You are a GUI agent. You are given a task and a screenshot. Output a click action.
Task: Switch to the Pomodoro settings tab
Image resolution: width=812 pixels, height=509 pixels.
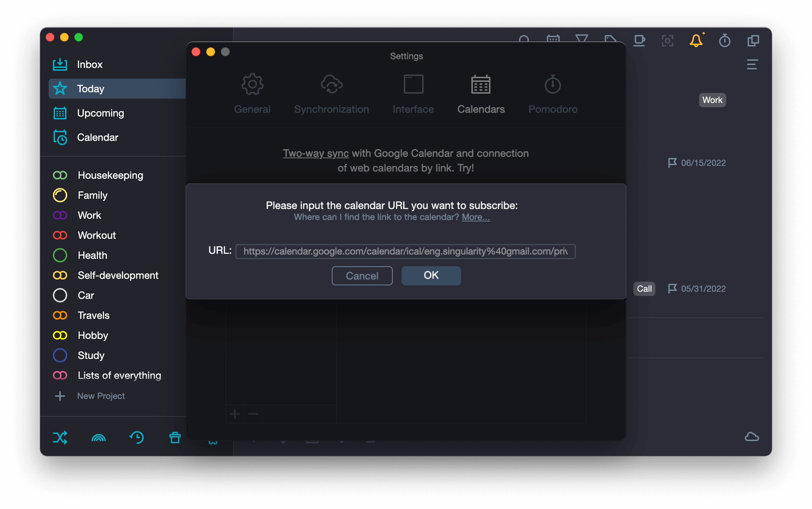pos(553,94)
